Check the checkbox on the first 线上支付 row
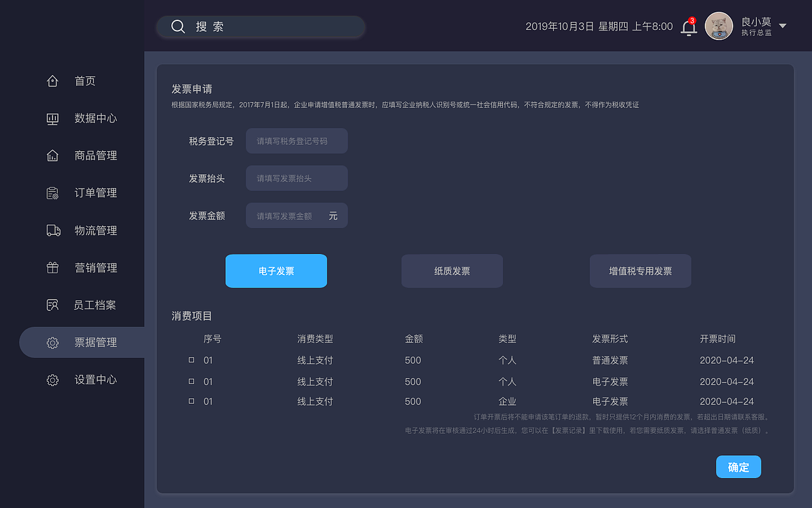Screen dimensions: 812x508 click(192, 359)
